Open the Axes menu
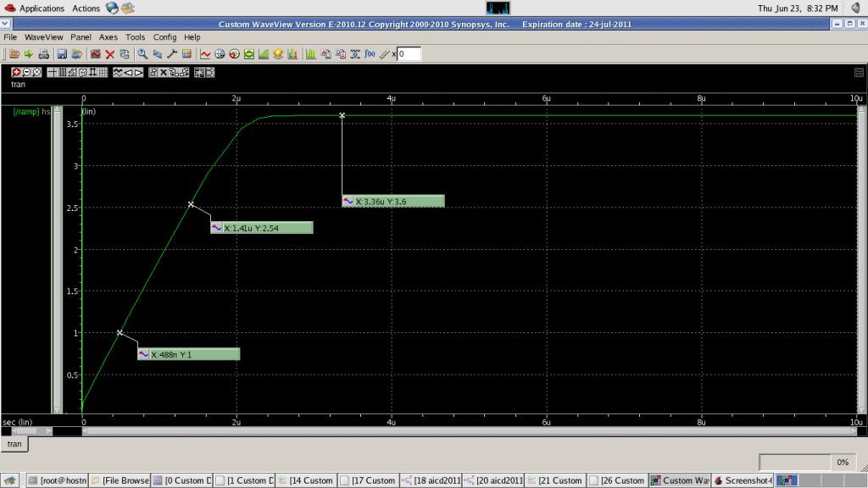 click(x=108, y=37)
